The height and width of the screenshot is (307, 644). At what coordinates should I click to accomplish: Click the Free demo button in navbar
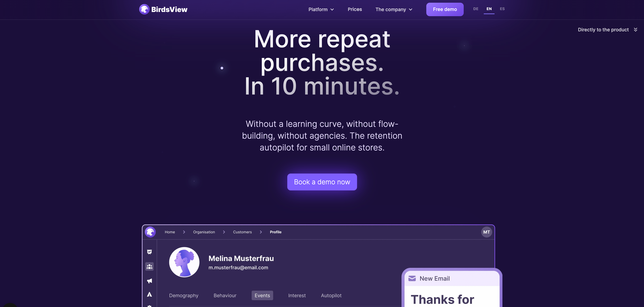(x=445, y=9)
